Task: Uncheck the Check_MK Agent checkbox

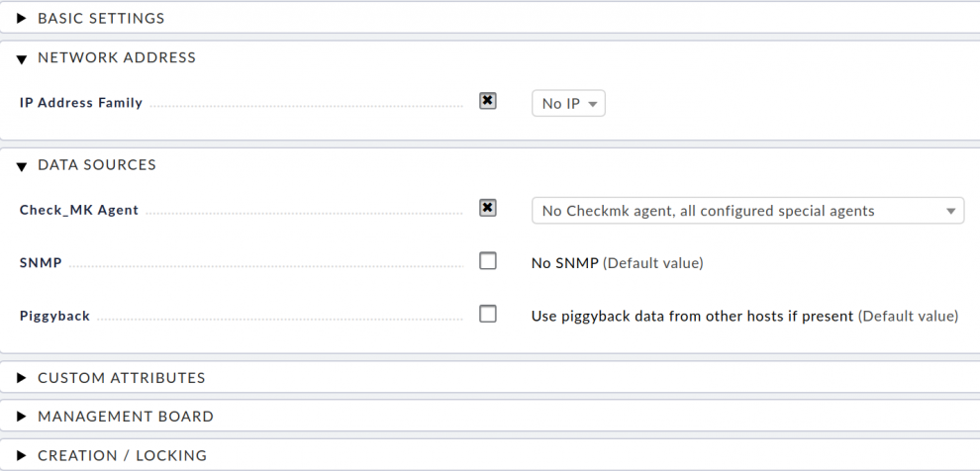Action: pyautogui.click(x=487, y=208)
